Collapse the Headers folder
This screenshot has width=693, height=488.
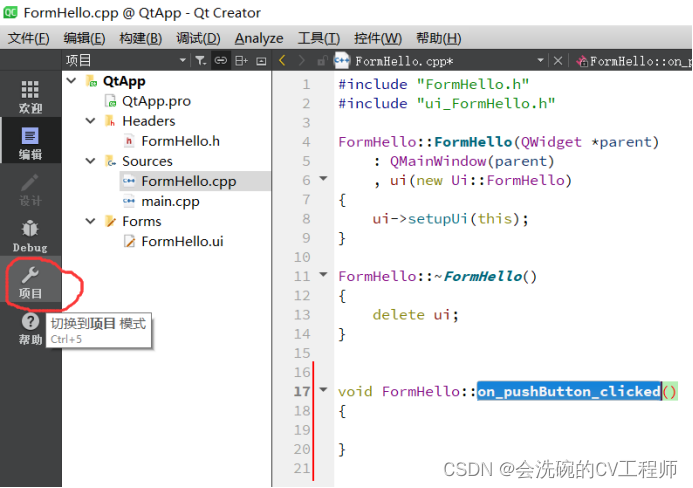pyautogui.click(x=90, y=121)
